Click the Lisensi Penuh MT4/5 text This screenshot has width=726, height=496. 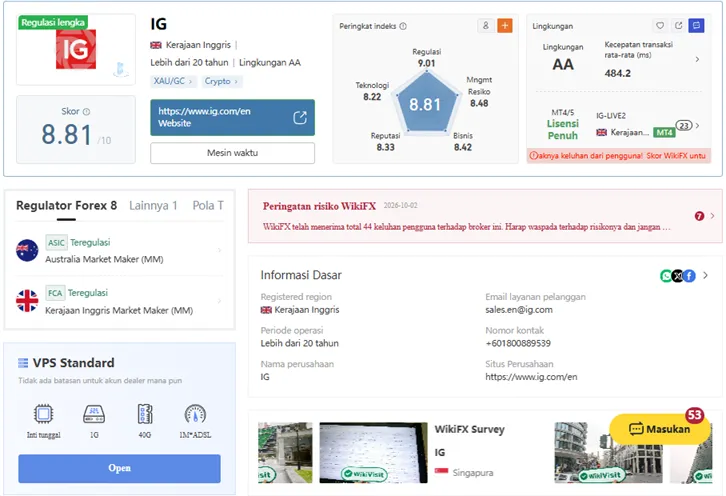coord(563,130)
